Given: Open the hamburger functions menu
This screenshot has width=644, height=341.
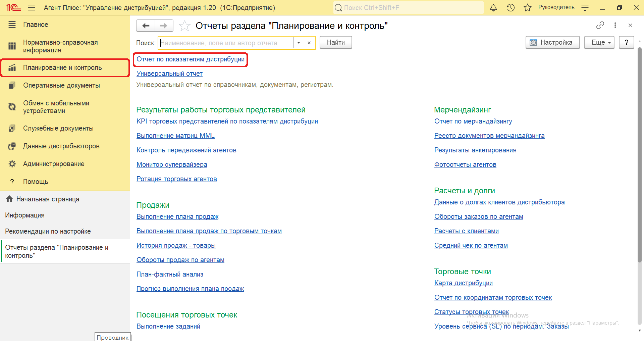Looking at the screenshot, I should pyautogui.click(x=32, y=7).
